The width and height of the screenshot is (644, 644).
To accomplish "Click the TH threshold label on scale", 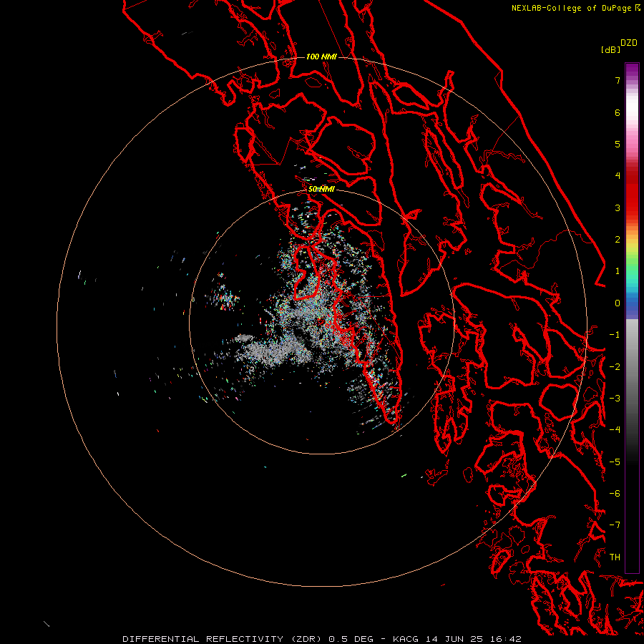I will pos(615,557).
